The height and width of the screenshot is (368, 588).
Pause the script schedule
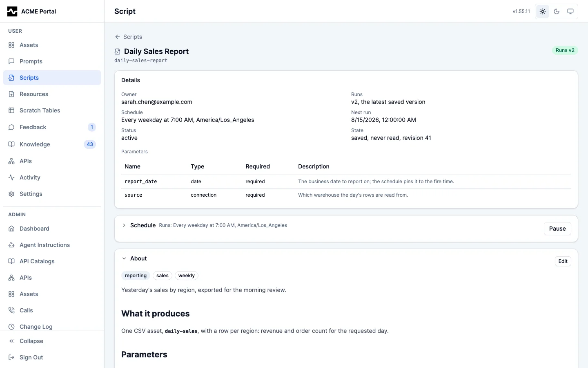(557, 229)
